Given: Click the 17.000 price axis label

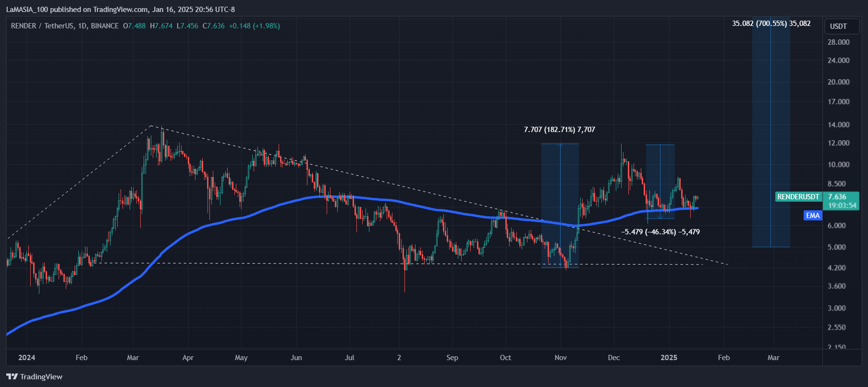Looking at the screenshot, I should (839, 102).
